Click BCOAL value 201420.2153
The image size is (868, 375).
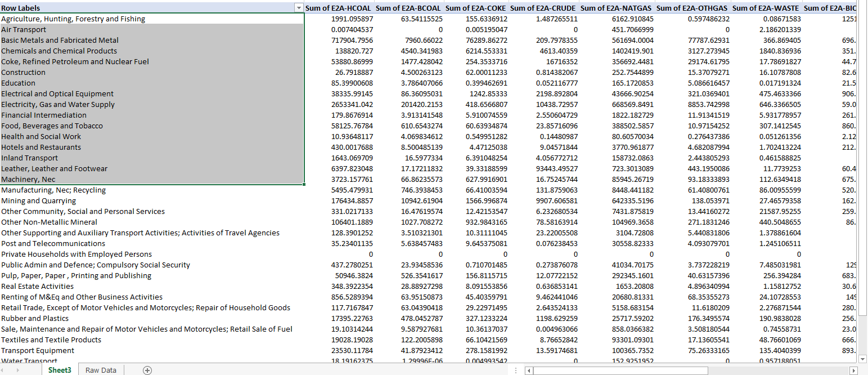click(x=422, y=105)
